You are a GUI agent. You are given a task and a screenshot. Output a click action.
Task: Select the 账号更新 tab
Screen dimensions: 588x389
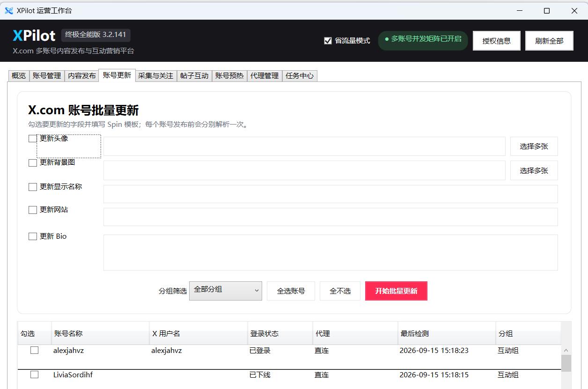tap(117, 75)
